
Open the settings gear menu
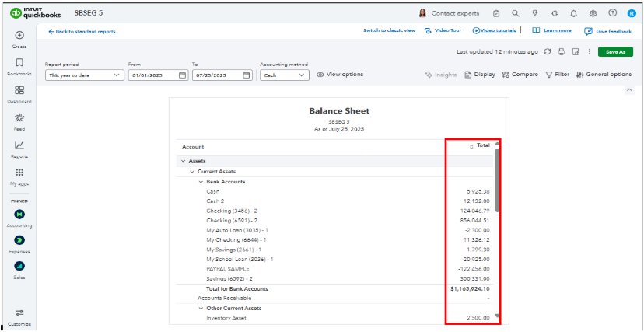pyautogui.click(x=593, y=13)
